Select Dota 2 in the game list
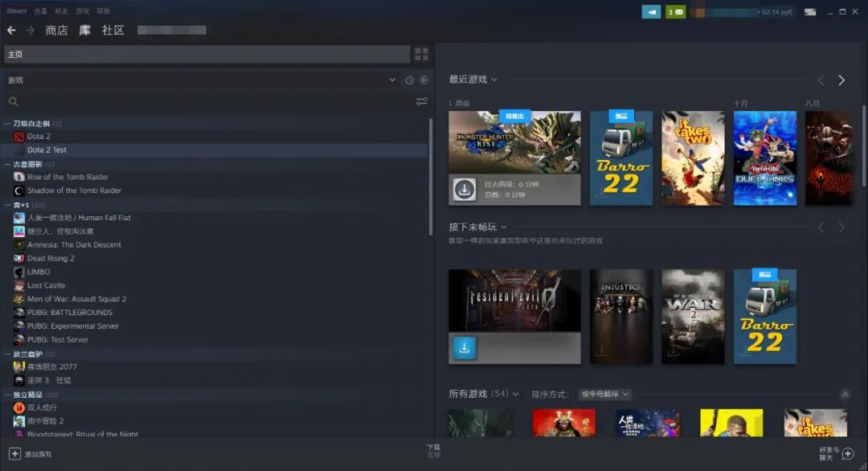This screenshot has width=868, height=471. click(x=39, y=137)
